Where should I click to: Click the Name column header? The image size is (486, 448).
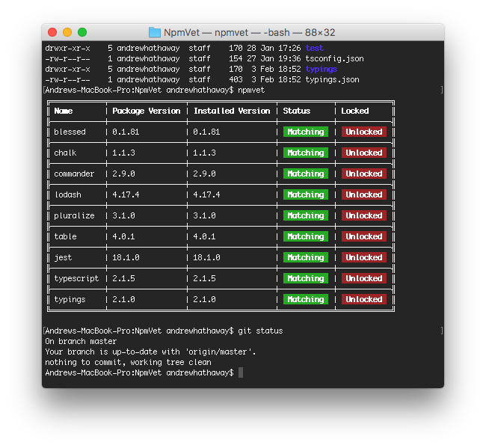(x=64, y=111)
